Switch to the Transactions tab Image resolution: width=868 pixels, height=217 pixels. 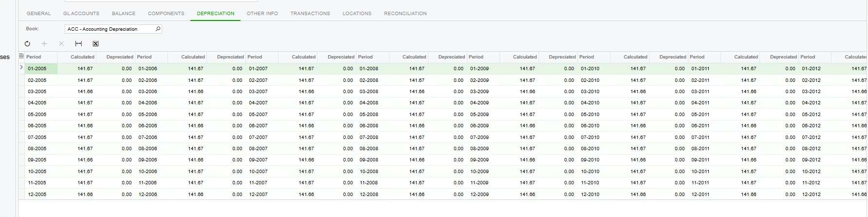click(310, 14)
